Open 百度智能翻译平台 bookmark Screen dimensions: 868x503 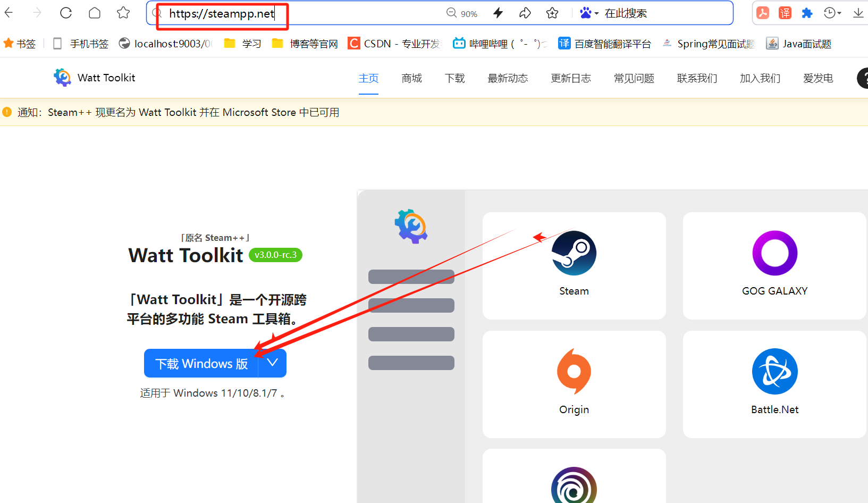[x=605, y=44]
